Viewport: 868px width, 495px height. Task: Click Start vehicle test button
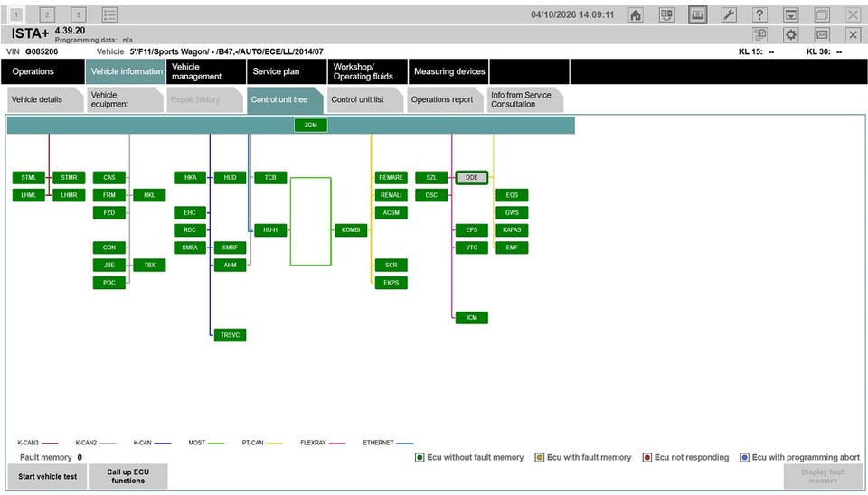pyautogui.click(x=48, y=476)
